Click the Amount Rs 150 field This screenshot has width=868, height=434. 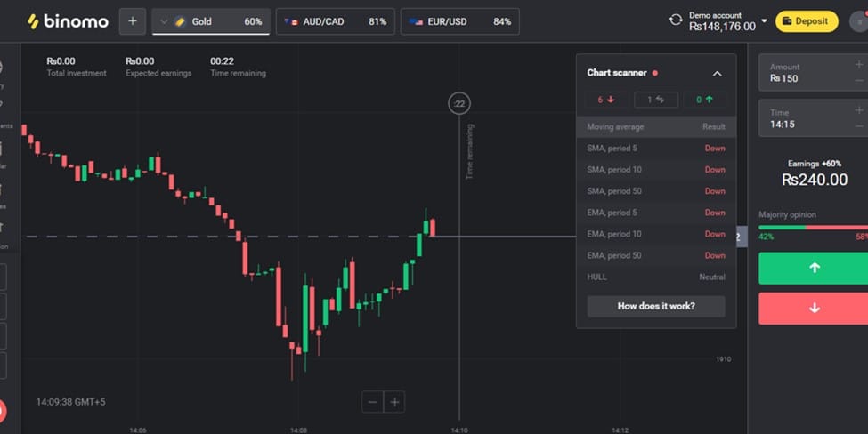(813, 72)
